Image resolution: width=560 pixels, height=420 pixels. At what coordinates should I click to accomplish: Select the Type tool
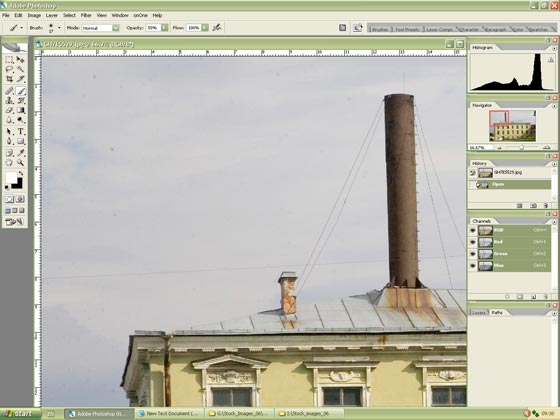click(20, 132)
